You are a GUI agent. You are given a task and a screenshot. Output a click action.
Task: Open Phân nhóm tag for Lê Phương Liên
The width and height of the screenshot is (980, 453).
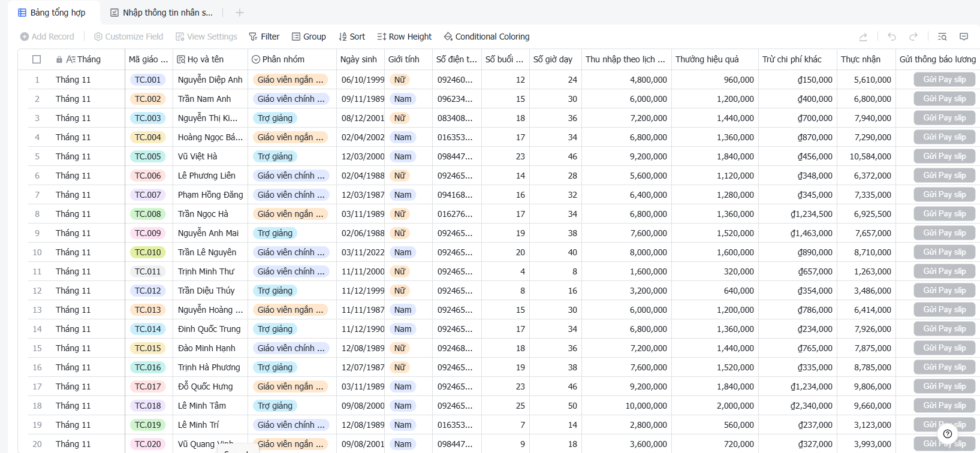pyautogui.click(x=291, y=176)
